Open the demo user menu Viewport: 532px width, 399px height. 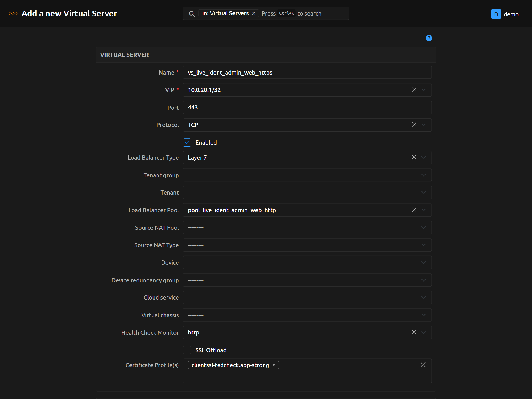point(505,14)
